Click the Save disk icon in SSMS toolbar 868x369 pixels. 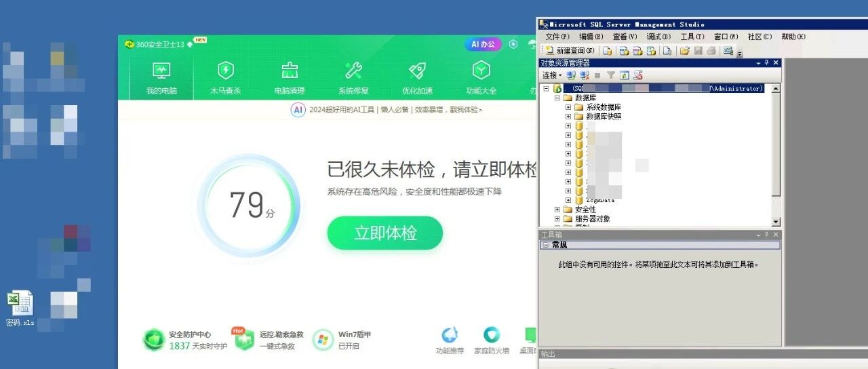click(698, 51)
